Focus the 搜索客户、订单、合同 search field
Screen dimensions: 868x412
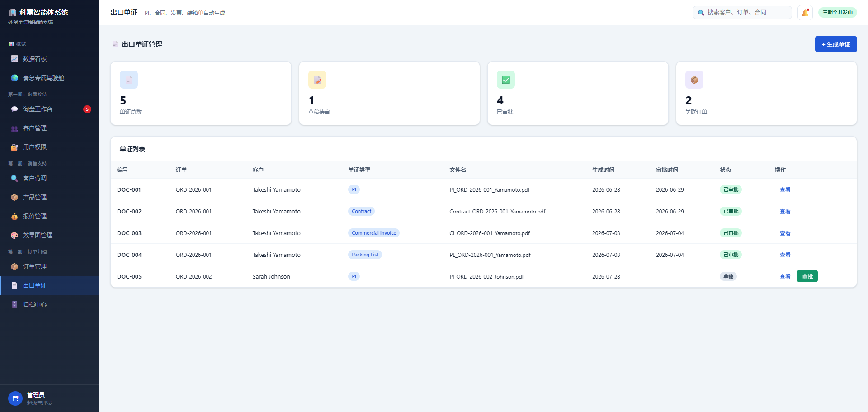point(742,13)
